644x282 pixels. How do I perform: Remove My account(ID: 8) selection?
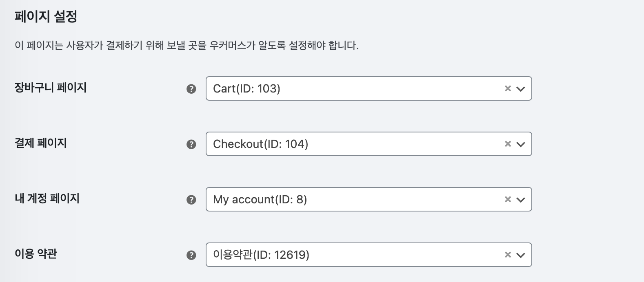508,199
